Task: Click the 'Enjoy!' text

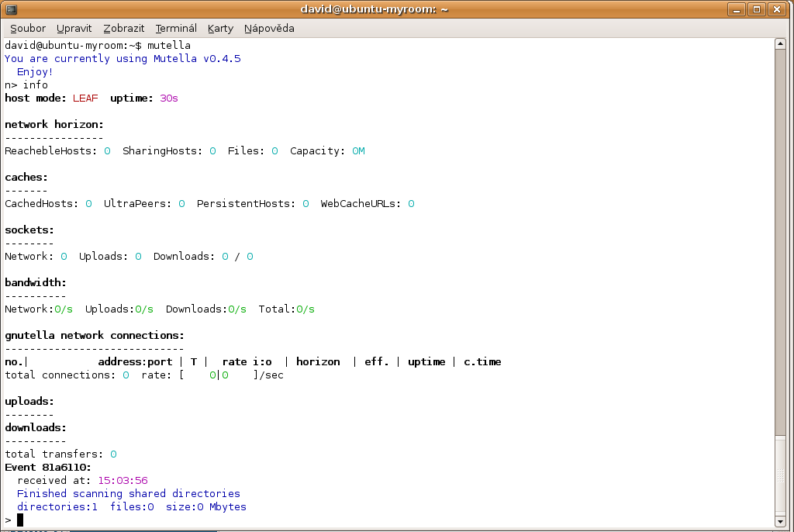Action: (35, 72)
